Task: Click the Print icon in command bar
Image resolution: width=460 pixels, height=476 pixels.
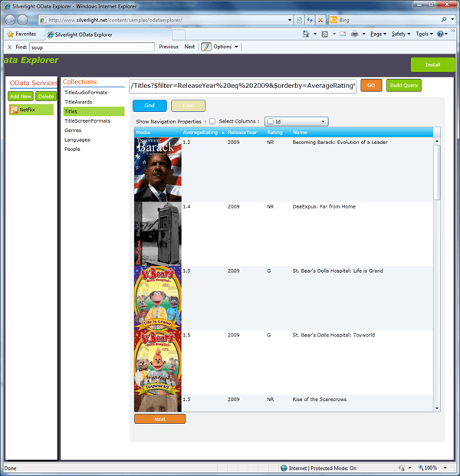Action: (x=355, y=34)
